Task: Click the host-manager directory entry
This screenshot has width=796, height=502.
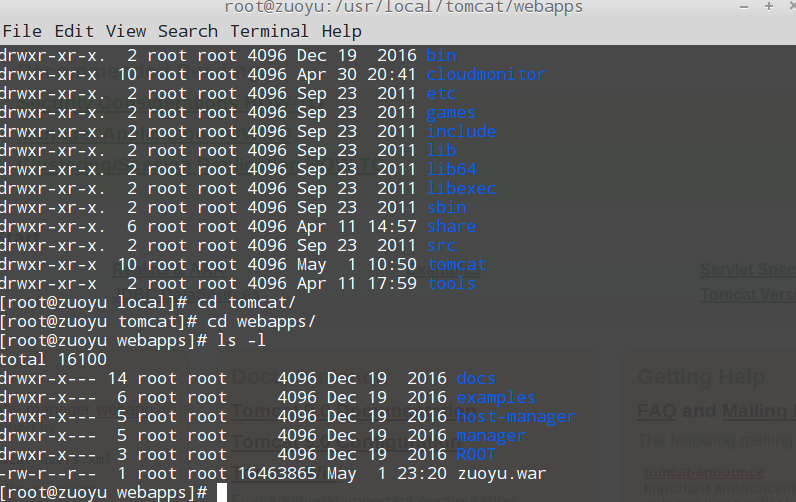Action: [515, 416]
